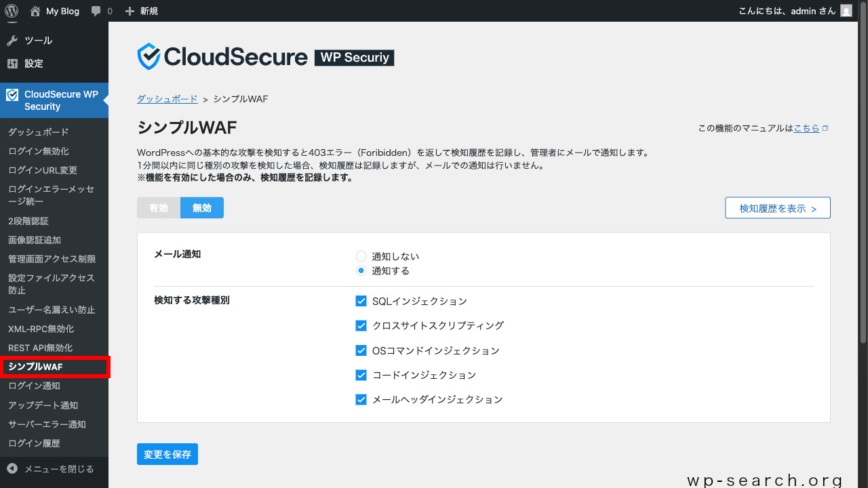The image size is (868, 488).
Task: Click the WP Securiy badge next to the logo
Action: point(354,58)
